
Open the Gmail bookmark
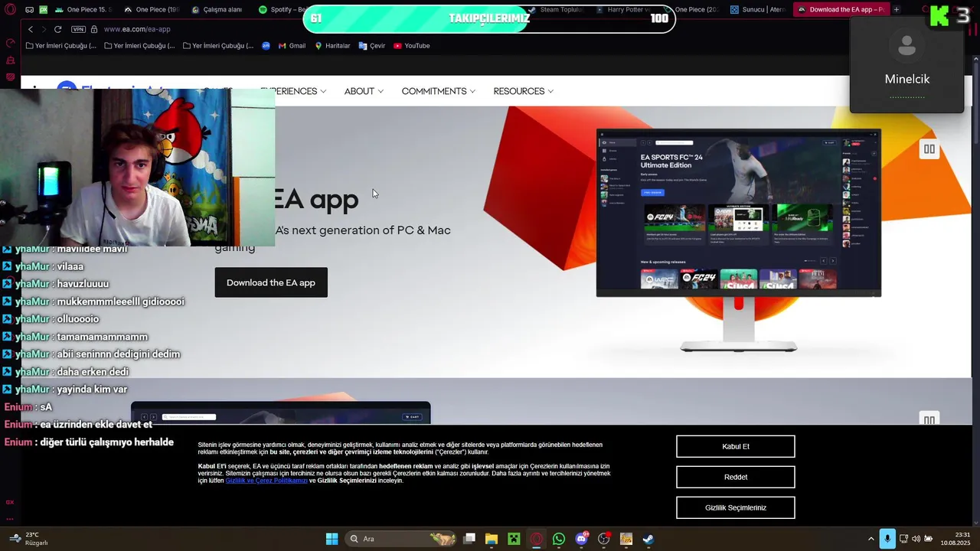[292, 46]
